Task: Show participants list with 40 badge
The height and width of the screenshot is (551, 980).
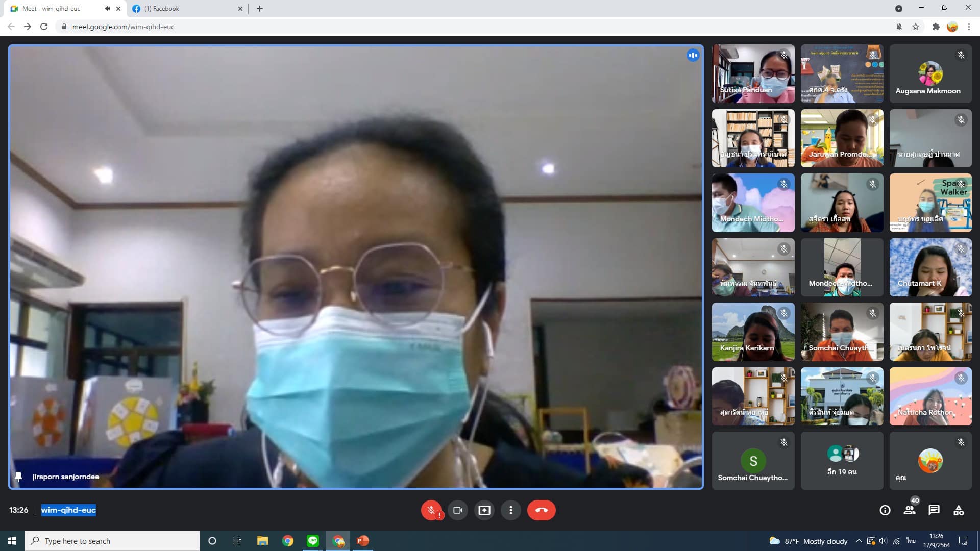Action: tap(910, 509)
